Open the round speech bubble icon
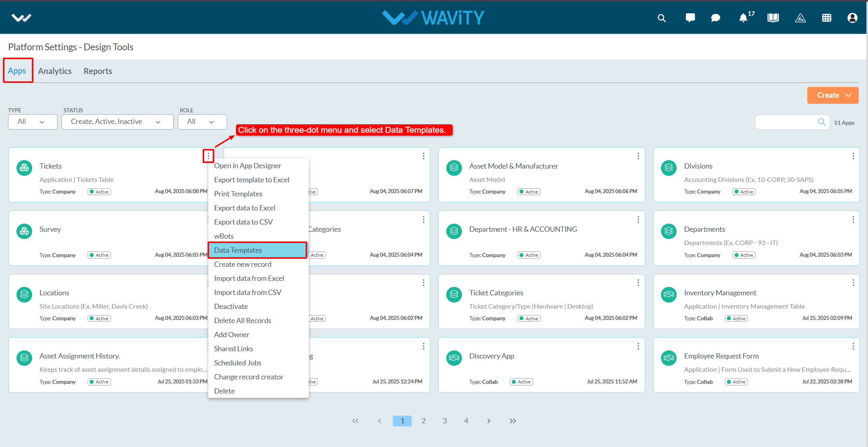This screenshot has height=447, width=868. pos(716,18)
